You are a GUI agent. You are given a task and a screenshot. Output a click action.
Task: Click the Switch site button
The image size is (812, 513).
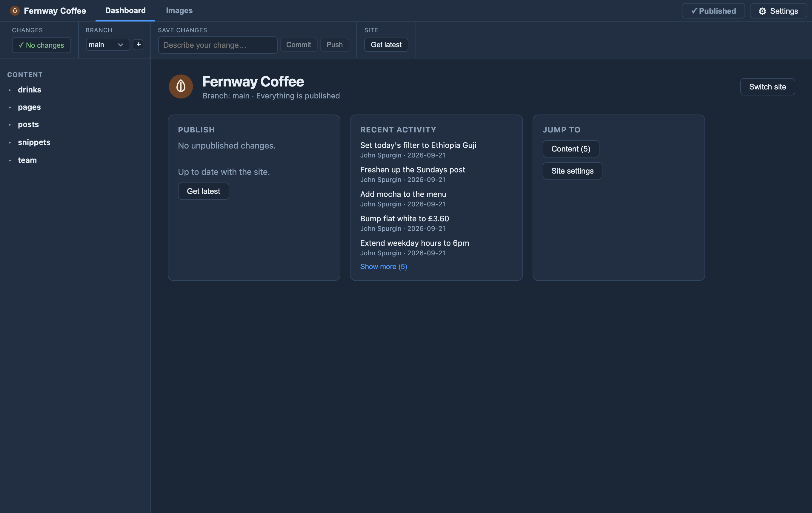[768, 86]
